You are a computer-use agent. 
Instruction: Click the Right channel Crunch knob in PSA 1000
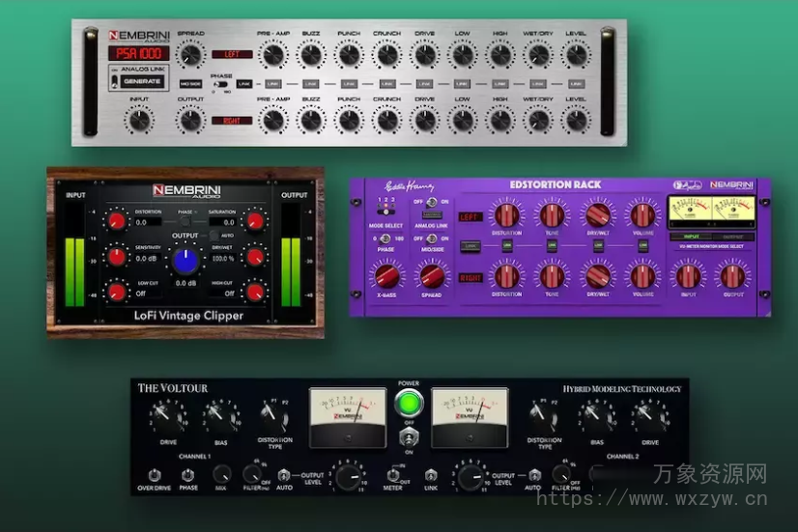[386, 121]
